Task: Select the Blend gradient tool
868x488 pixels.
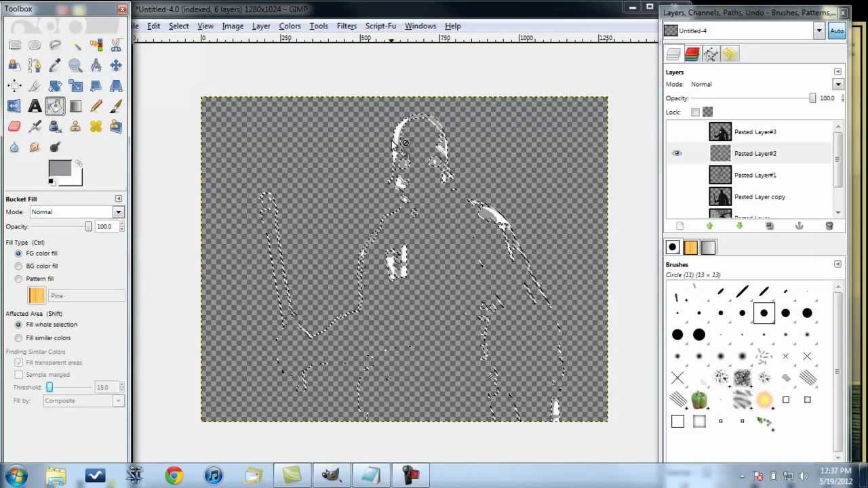Action: tap(75, 106)
